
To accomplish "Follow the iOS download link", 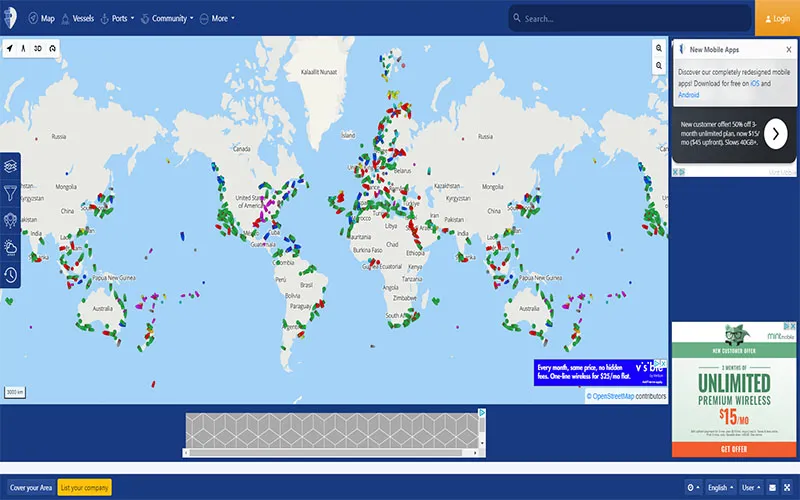I will [755, 83].
